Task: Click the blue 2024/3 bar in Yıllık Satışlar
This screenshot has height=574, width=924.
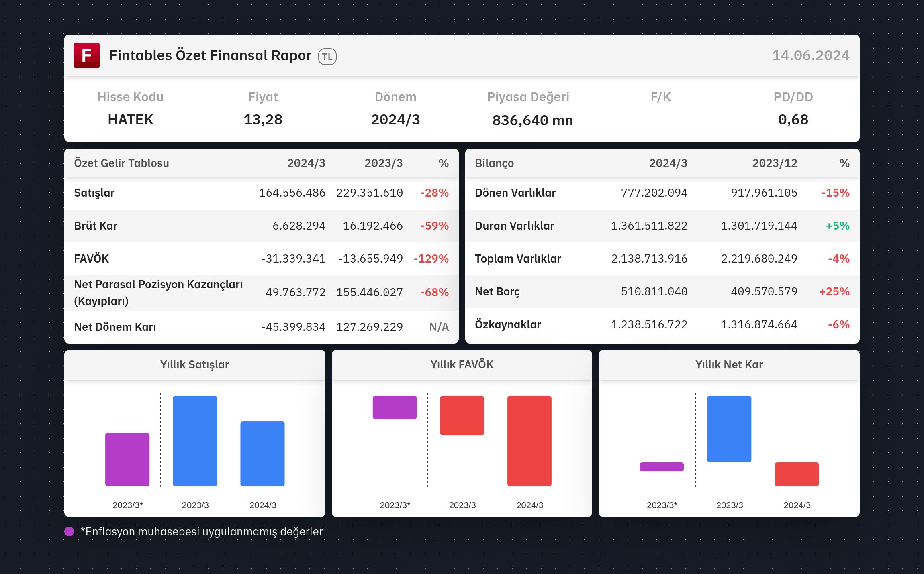Action: click(x=262, y=454)
